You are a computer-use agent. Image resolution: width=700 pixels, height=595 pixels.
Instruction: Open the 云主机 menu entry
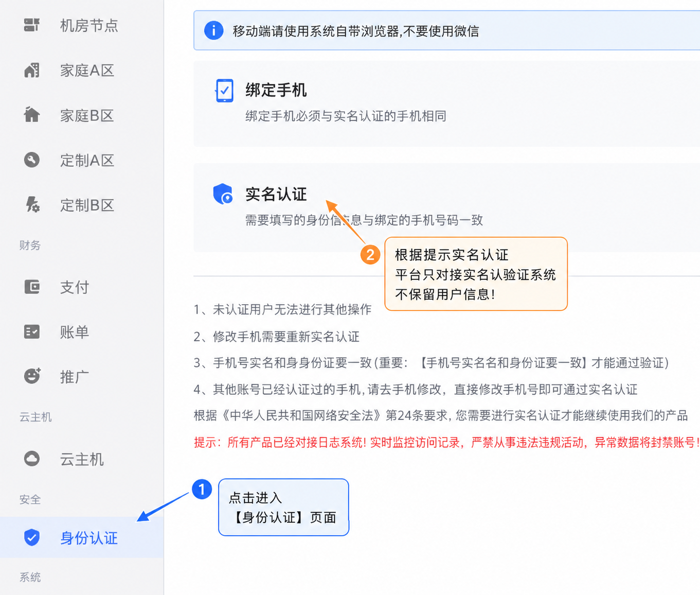[82, 459]
